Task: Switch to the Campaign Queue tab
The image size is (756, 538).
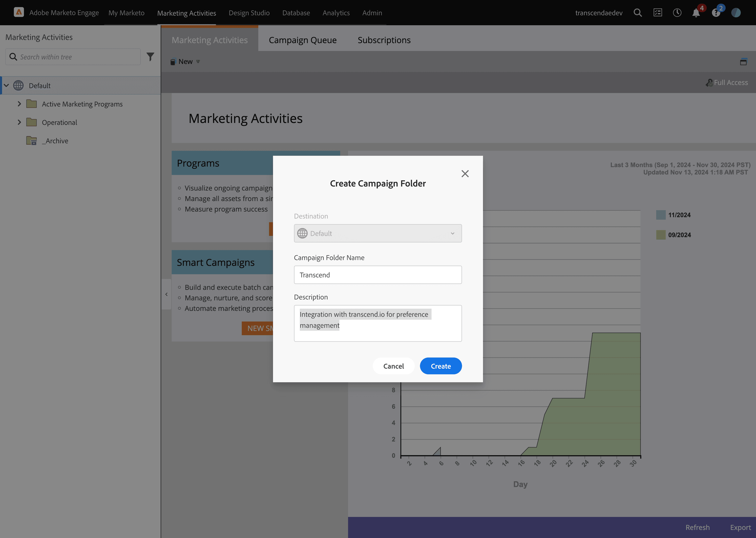Action: (302, 40)
